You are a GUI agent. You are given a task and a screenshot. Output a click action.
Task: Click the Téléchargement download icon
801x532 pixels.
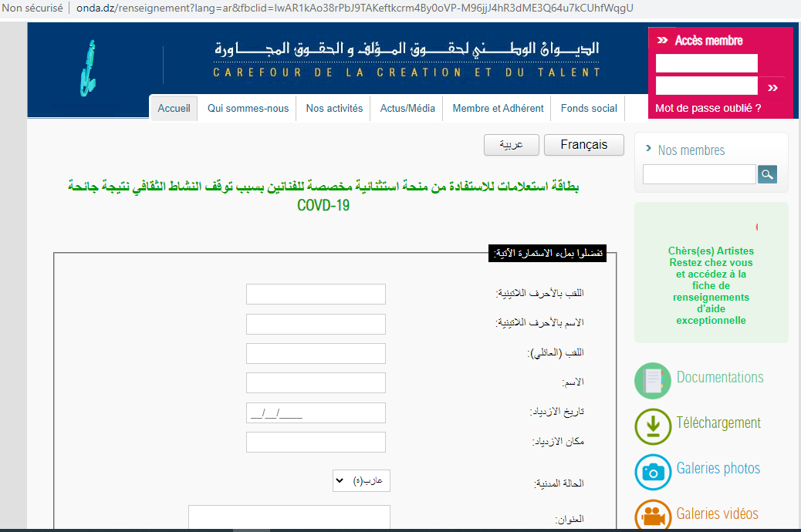[x=652, y=426]
